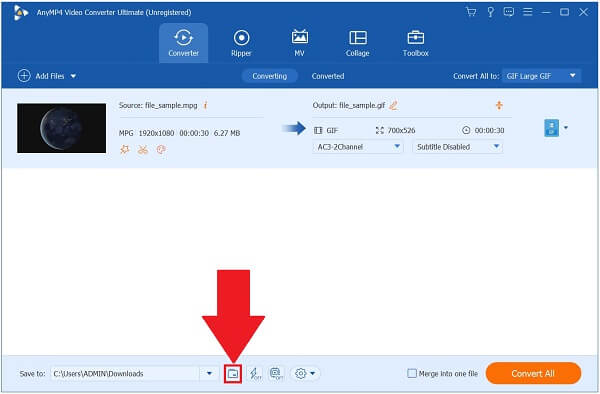Screen dimensions: 600x394
Task: Click the Convert All button
Action: [533, 373]
